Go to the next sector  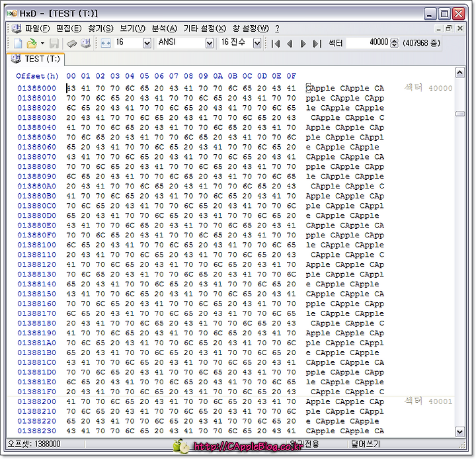(303, 44)
